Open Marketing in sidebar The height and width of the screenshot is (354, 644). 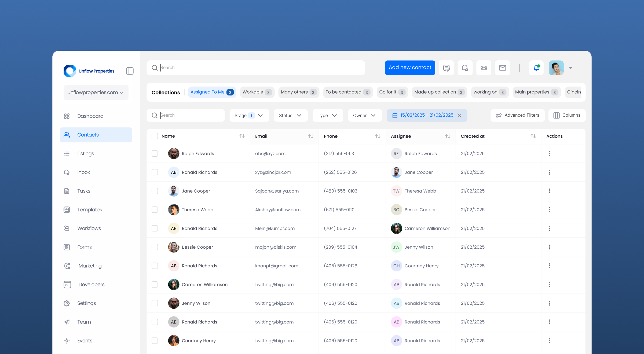tap(96, 266)
